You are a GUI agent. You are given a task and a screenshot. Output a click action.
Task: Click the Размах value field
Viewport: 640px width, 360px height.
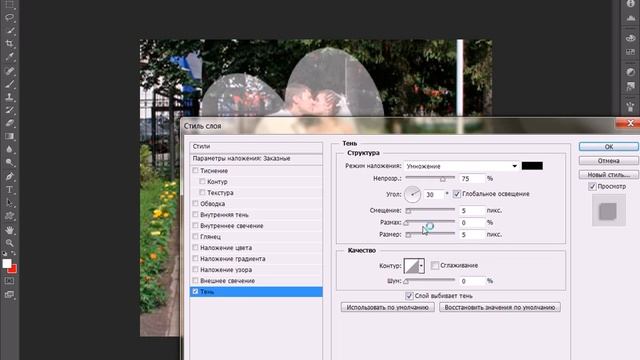tap(472, 222)
